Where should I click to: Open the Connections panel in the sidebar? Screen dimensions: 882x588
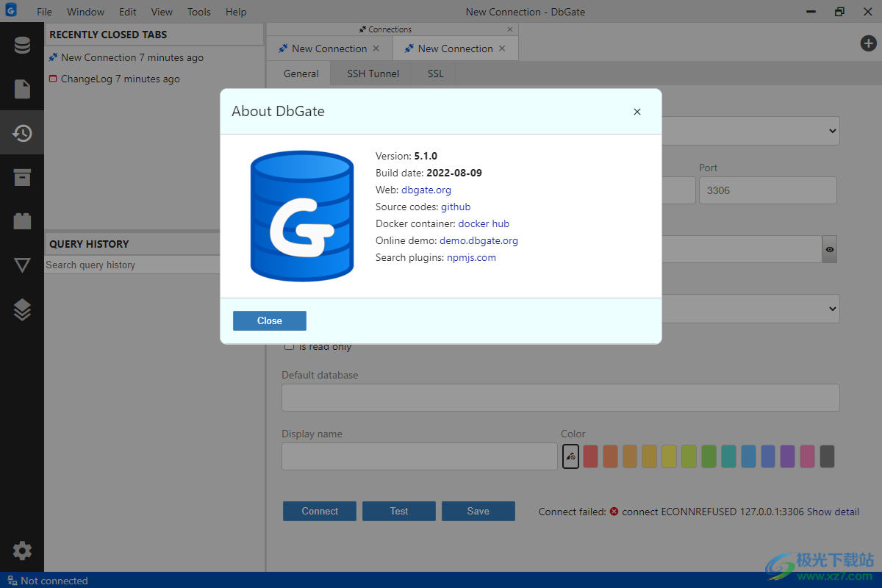click(22, 44)
